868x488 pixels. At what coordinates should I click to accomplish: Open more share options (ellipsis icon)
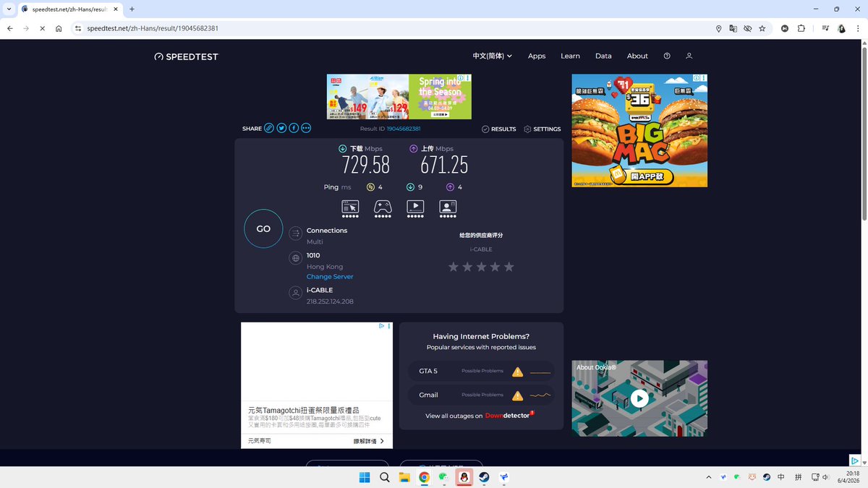(x=306, y=128)
